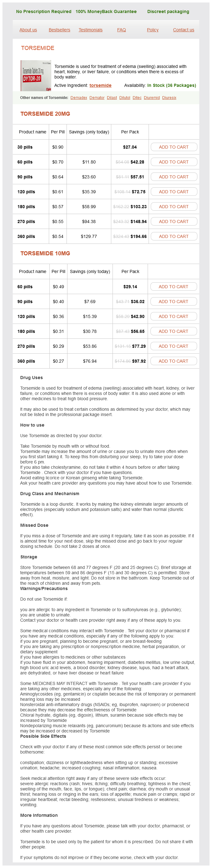Click the torsemide active ingredient link

100,86
